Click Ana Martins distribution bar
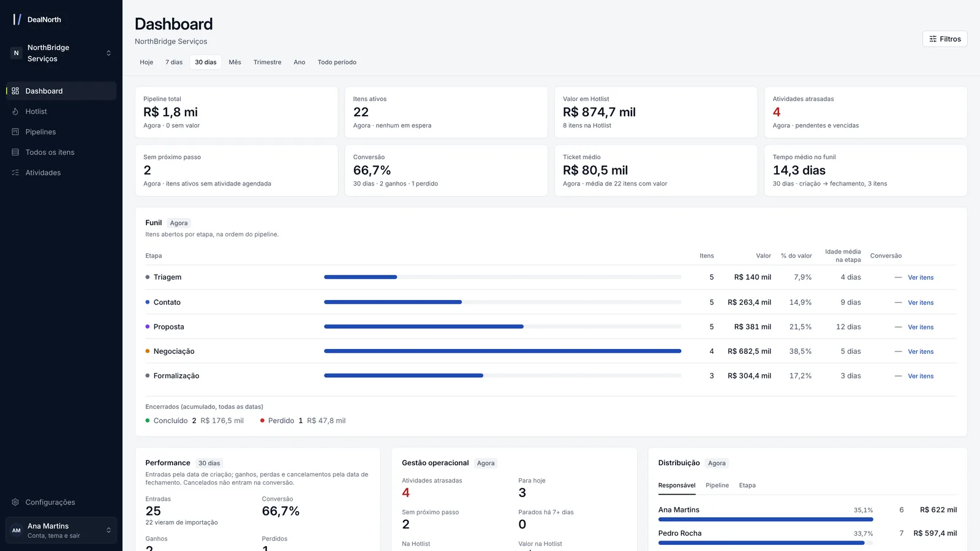Viewport: 980px width, 551px height. 766,519
